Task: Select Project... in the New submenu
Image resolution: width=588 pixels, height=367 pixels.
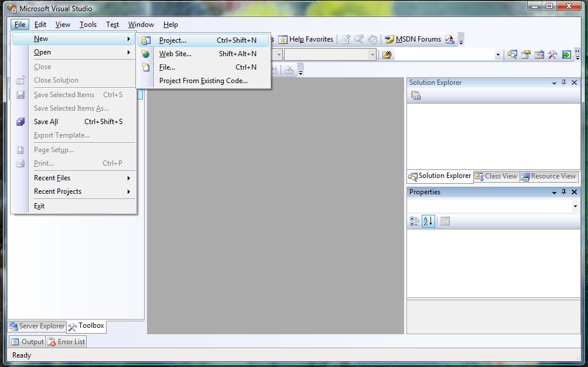Action: click(x=204, y=40)
